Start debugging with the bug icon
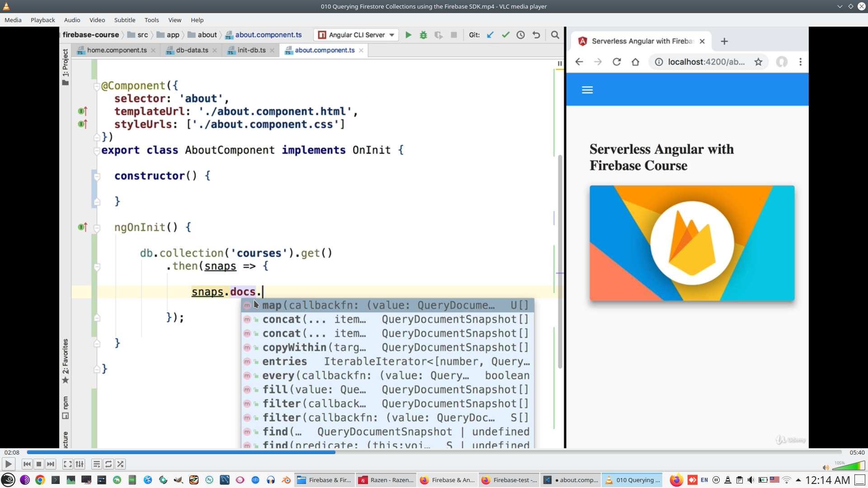The height and width of the screenshot is (488, 868). tap(424, 35)
